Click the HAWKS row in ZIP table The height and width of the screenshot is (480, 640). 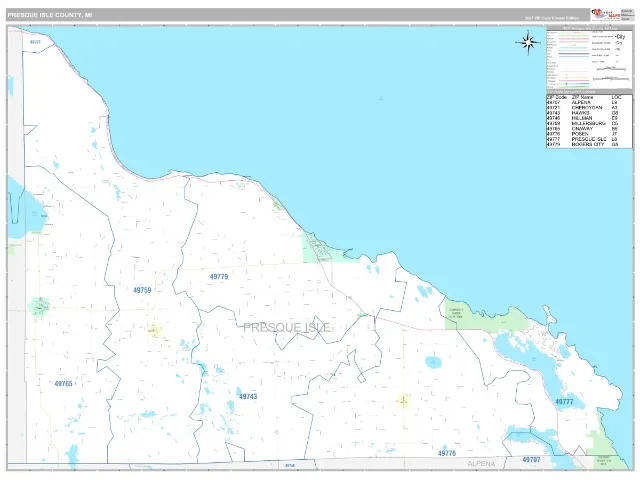pos(584,113)
